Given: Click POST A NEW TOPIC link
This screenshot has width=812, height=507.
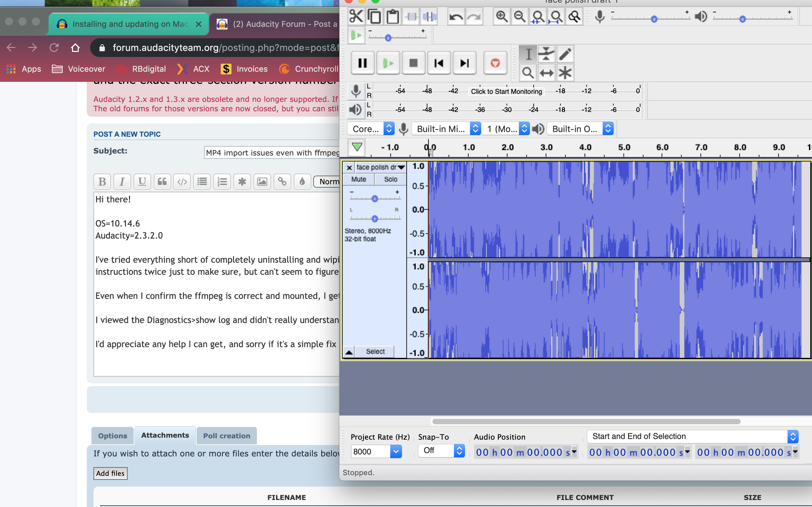Looking at the screenshot, I should click(127, 134).
